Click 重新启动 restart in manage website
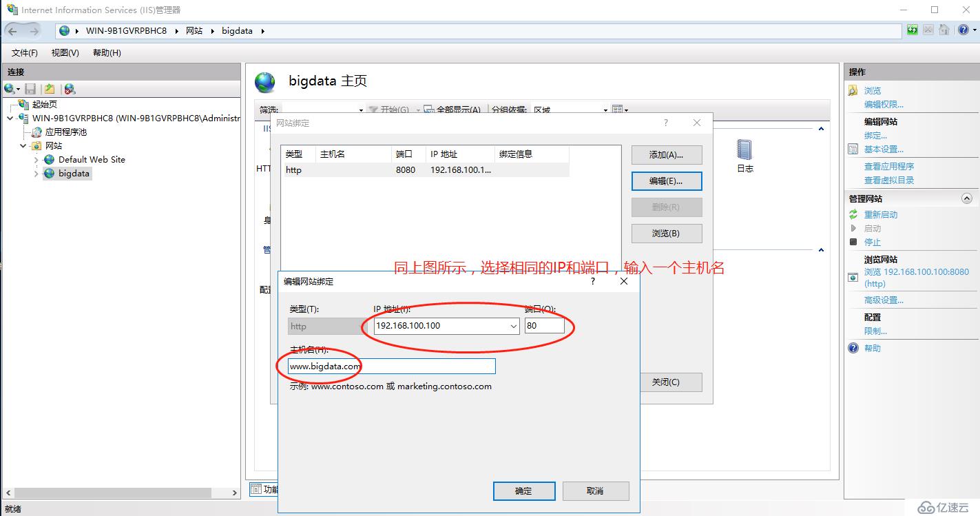980x516 pixels. click(881, 214)
